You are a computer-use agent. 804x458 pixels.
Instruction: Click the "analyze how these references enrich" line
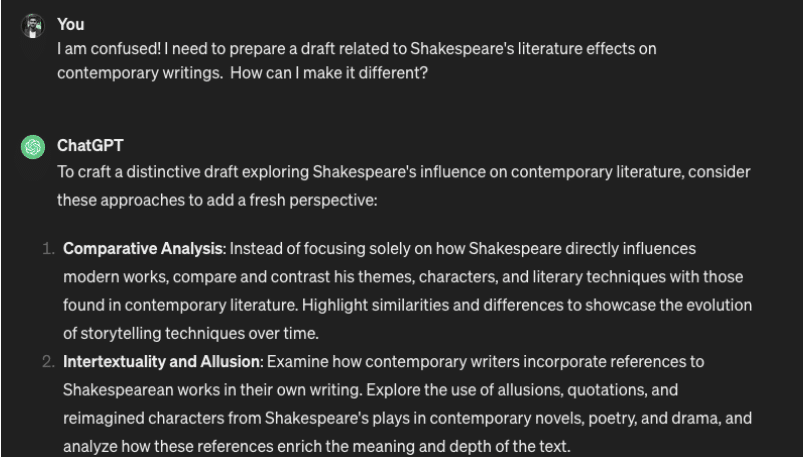pos(316,446)
